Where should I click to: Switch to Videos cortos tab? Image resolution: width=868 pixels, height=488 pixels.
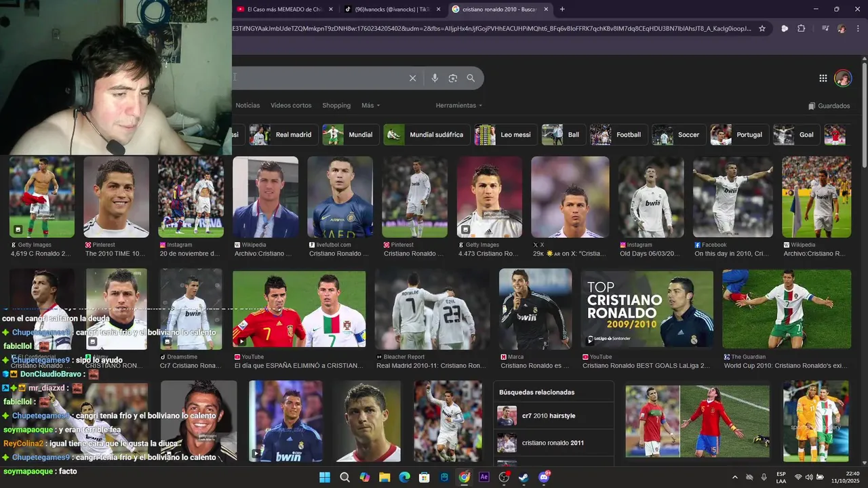click(x=291, y=106)
